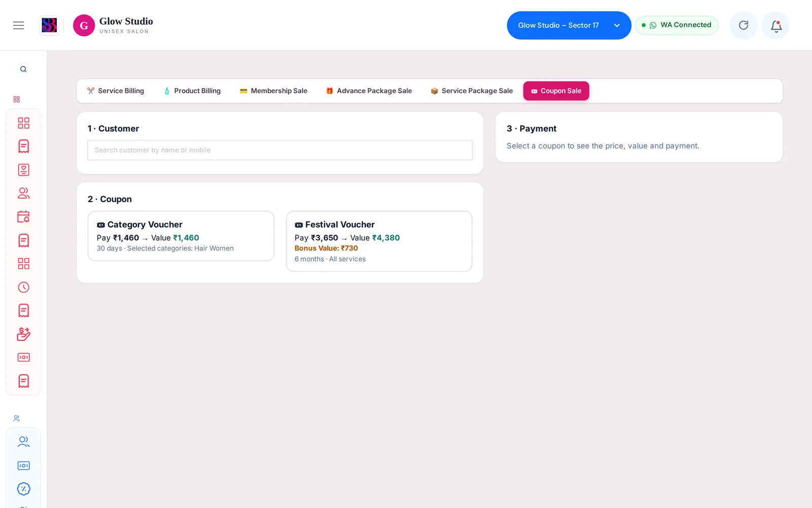
Task: Focus the Search customer by name field
Action: pyautogui.click(x=280, y=150)
